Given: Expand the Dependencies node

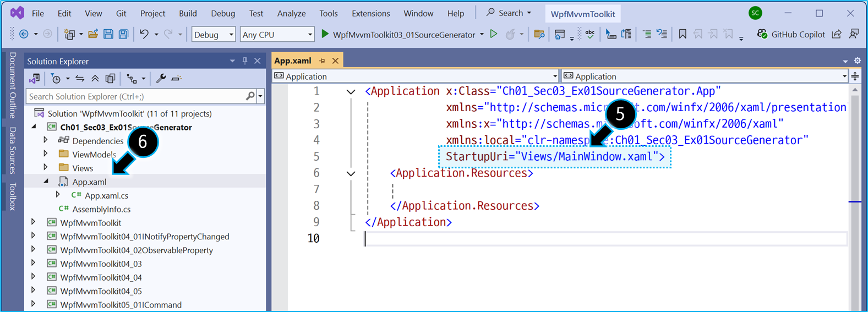Looking at the screenshot, I should click(x=46, y=140).
